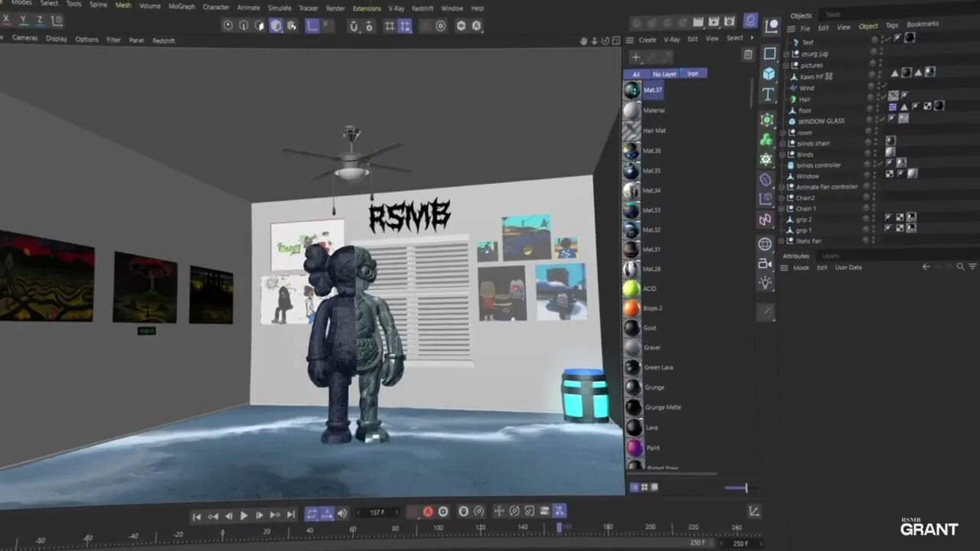Expand the room object hierarchy
Image resolution: width=980 pixels, height=551 pixels.
782,132
